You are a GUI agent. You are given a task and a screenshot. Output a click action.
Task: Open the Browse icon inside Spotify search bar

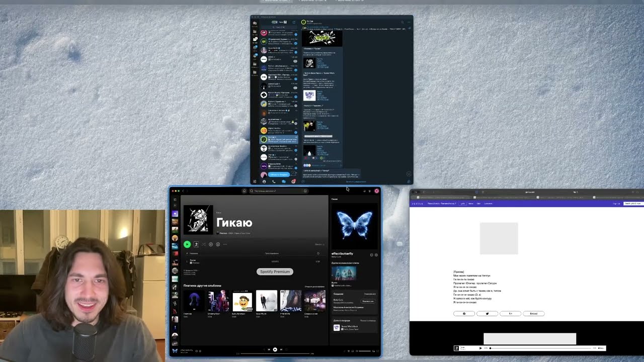tap(305, 191)
